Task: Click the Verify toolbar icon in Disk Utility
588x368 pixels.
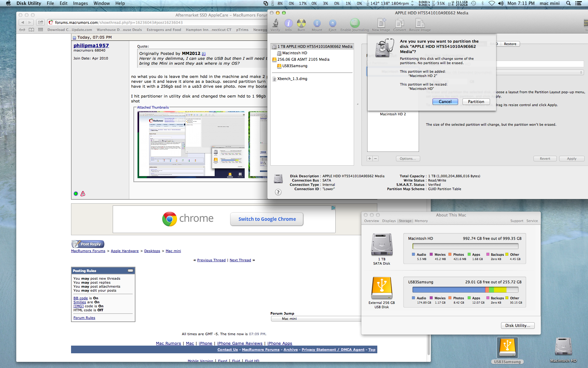Action: [x=275, y=25]
